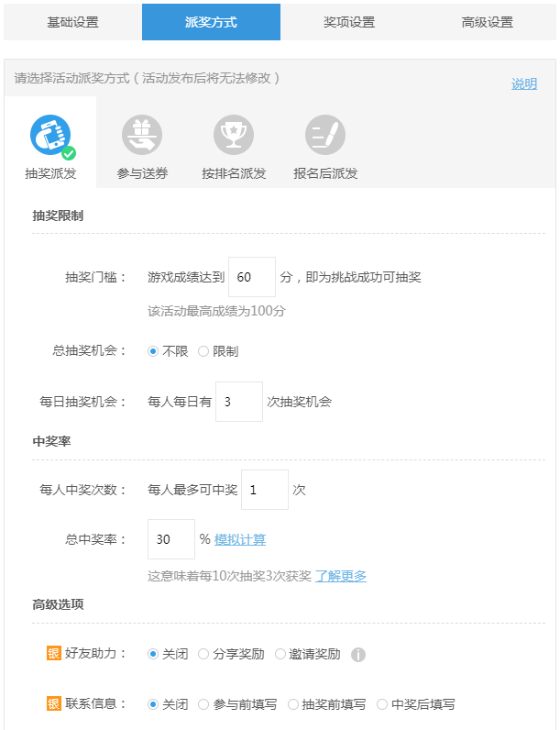The height and width of the screenshot is (730, 560).
Task: Focus the 抽奖门槛 score field showing 60
Action: pyautogui.click(x=252, y=277)
